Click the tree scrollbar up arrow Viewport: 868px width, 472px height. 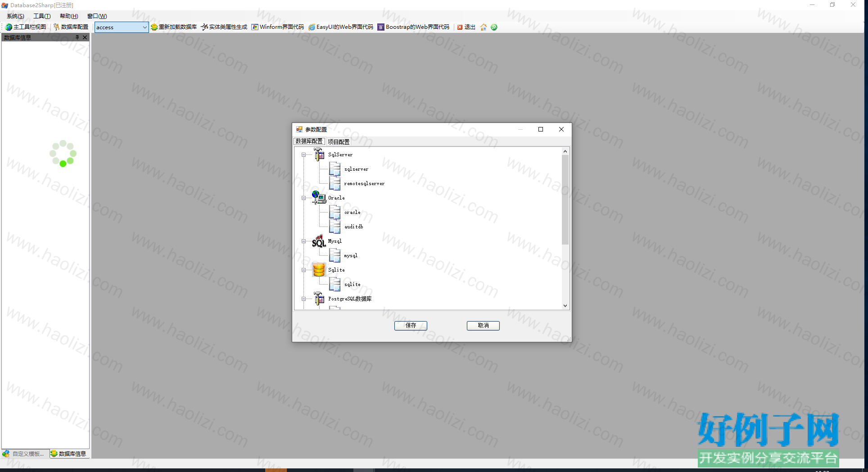pos(565,151)
